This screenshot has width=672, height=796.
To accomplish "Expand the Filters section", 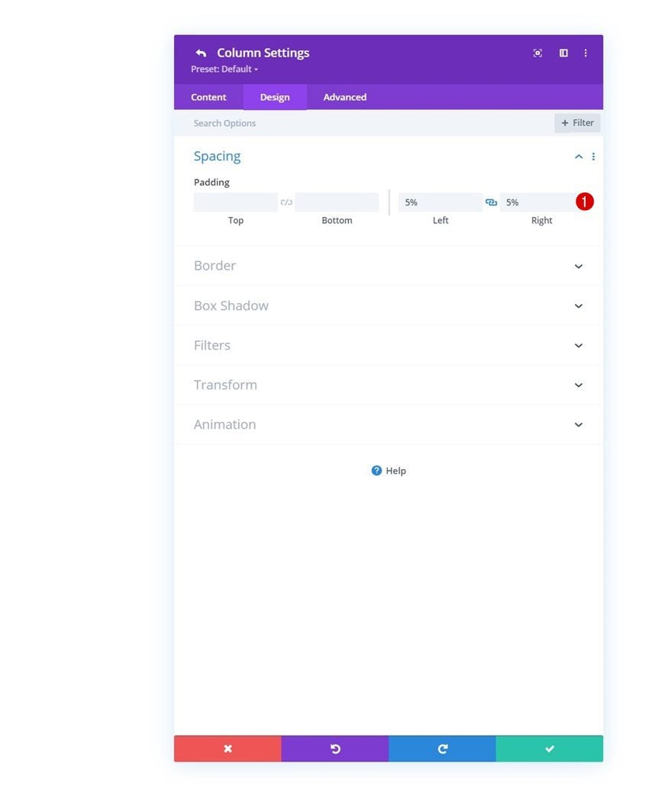I will [x=388, y=345].
